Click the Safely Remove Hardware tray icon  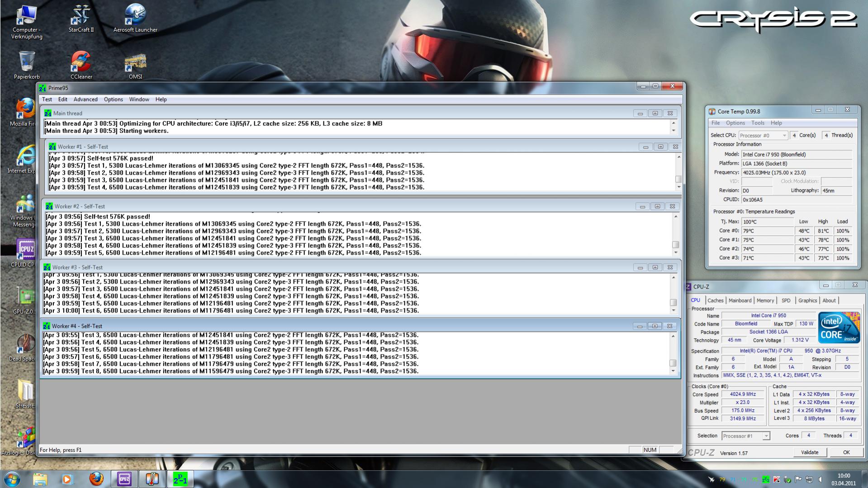[x=787, y=479]
